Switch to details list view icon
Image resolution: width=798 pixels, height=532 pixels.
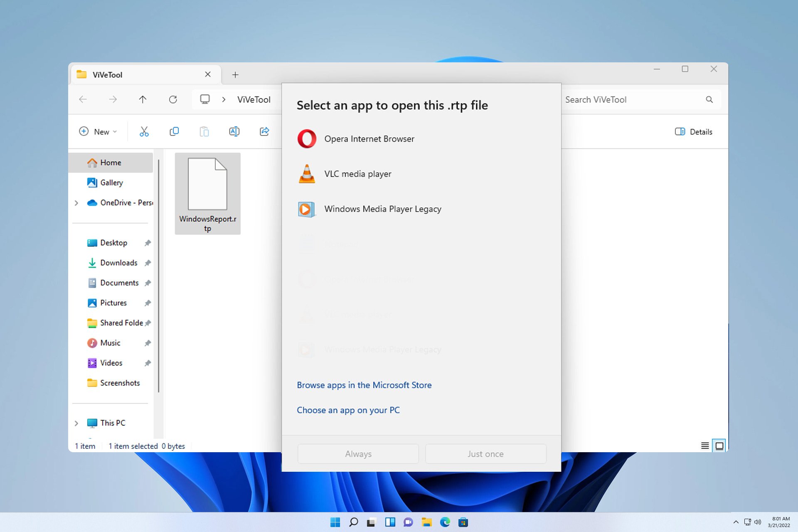coord(705,446)
